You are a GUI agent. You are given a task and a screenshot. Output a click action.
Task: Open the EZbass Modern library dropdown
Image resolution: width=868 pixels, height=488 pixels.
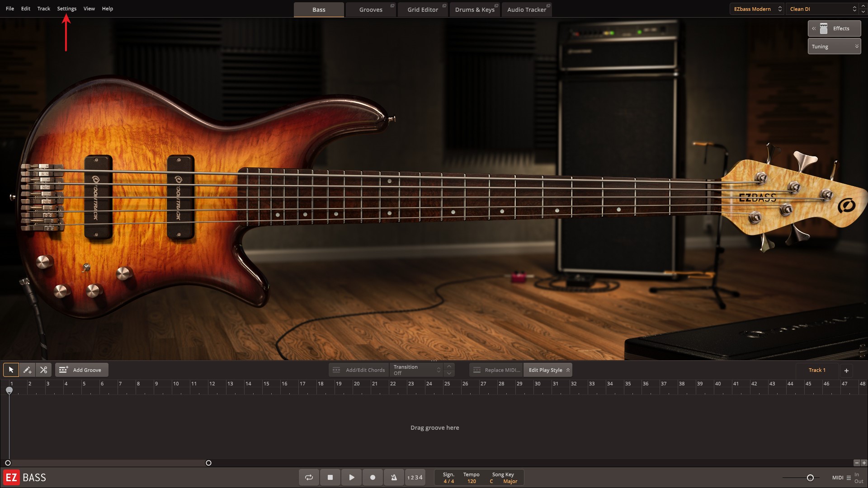tap(756, 9)
